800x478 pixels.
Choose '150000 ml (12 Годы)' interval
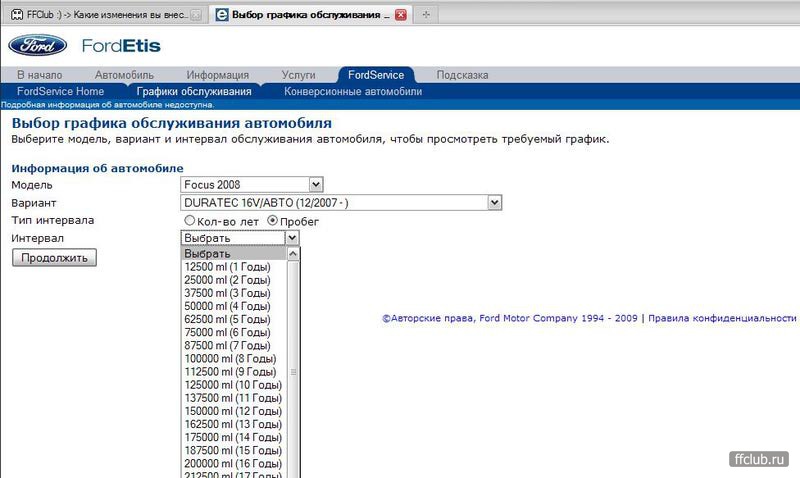234,411
